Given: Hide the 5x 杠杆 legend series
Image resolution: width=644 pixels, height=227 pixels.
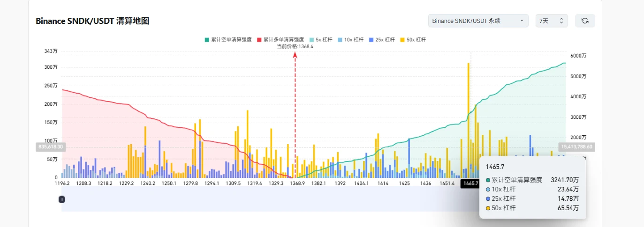Looking at the screenshot, I should tap(321, 40).
